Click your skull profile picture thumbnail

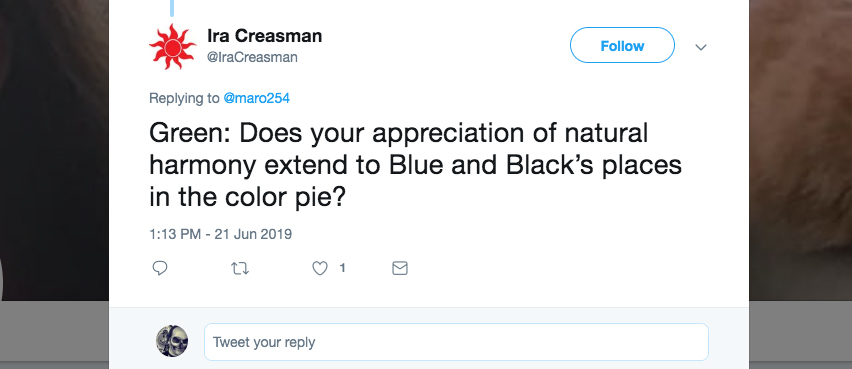(x=172, y=341)
